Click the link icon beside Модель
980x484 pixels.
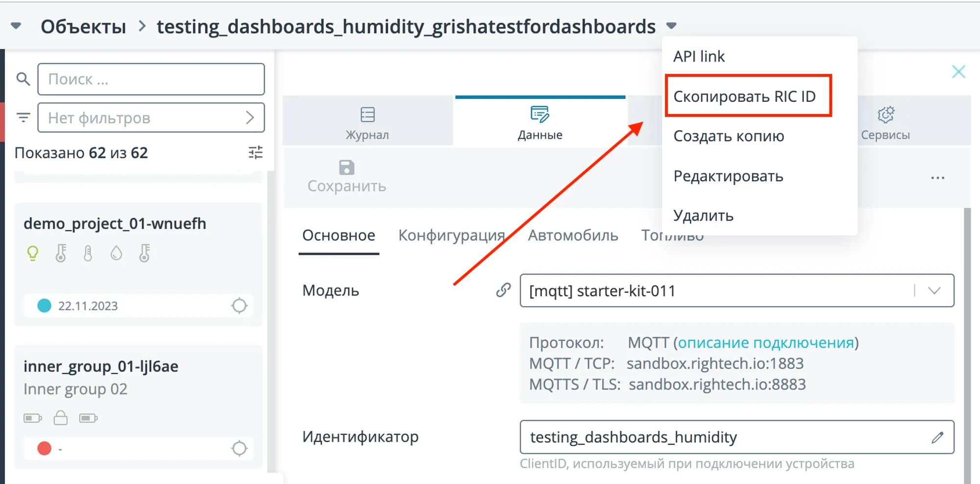coord(503,290)
